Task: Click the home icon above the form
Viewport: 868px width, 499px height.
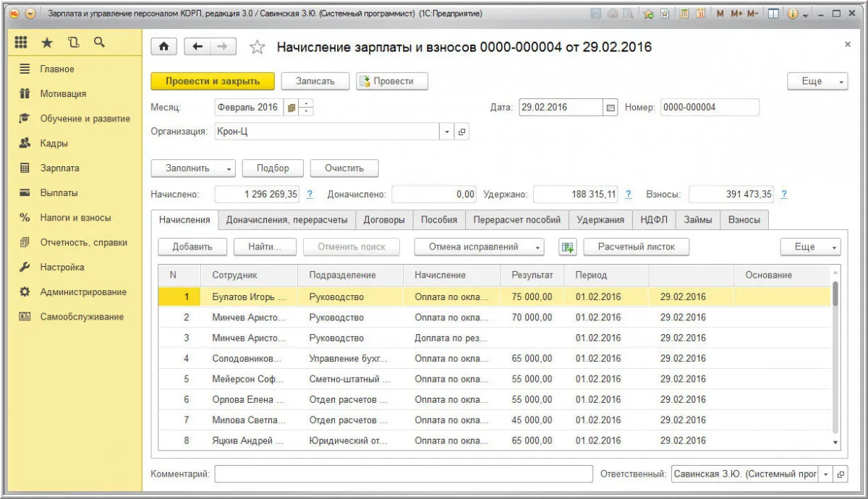Action: [x=163, y=46]
